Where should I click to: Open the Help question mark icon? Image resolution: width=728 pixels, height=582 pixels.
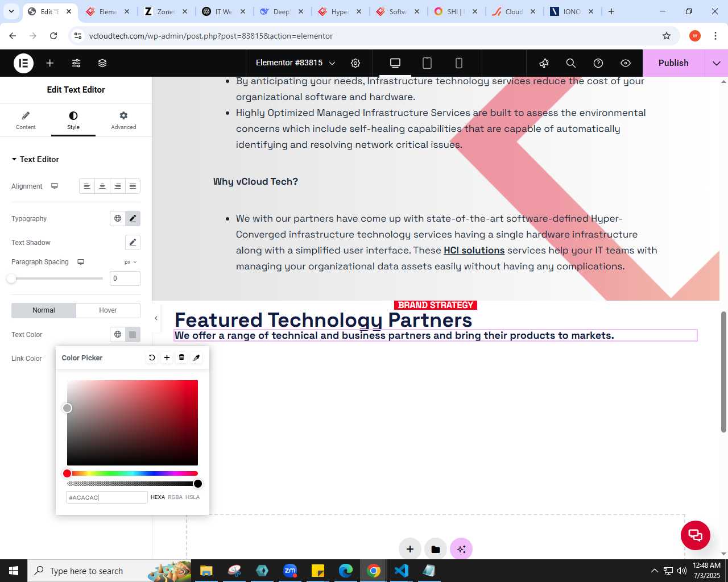click(598, 63)
